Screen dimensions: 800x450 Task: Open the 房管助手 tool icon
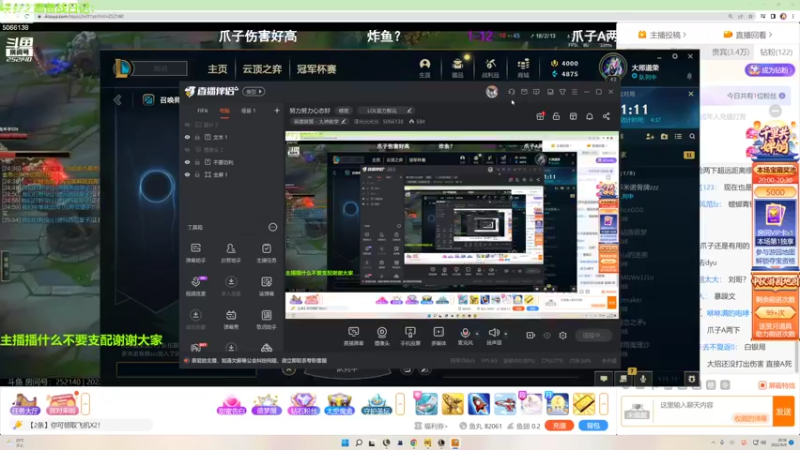tap(231, 253)
